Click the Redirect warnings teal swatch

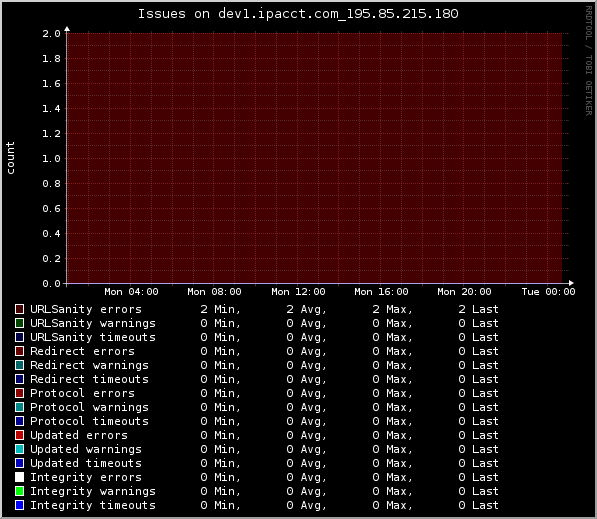click(19, 365)
